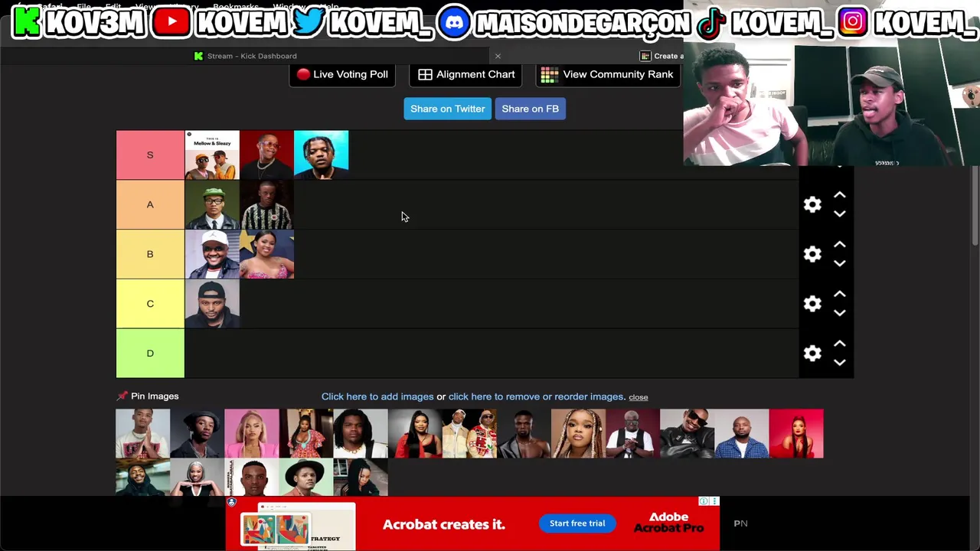Open the Alignment Chart view

[x=466, y=74]
